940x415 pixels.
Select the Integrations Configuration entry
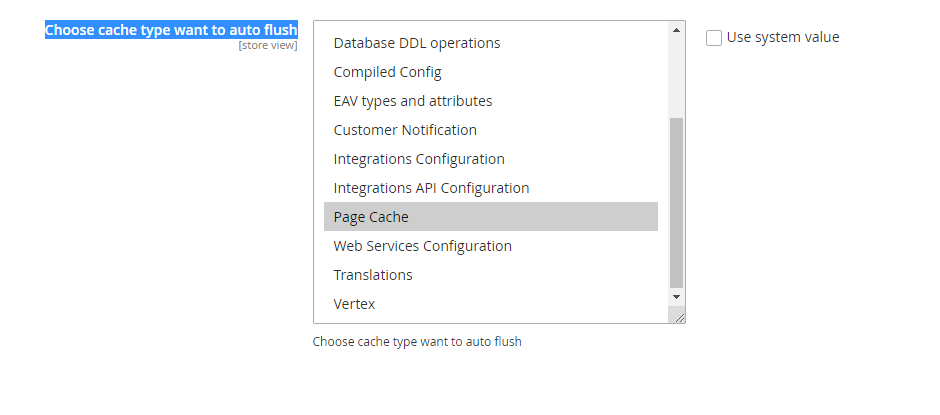(419, 159)
